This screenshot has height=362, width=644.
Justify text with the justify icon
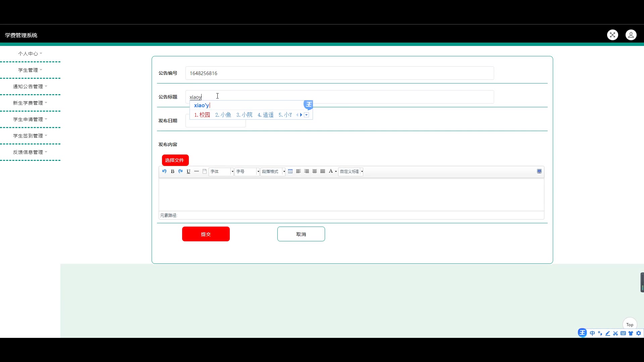(323, 171)
